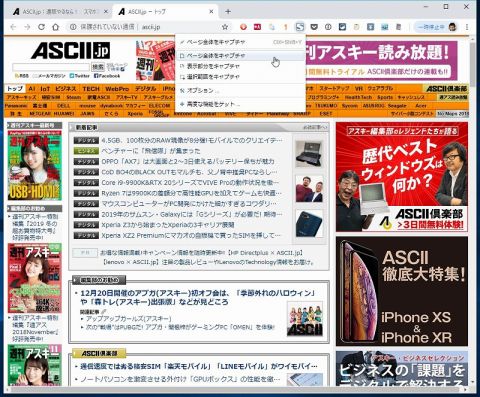Image resolution: width=480 pixels, height=397 pixels.
Task: Click the blue smartphone article thumbnail
Action: [x=309, y=224]
